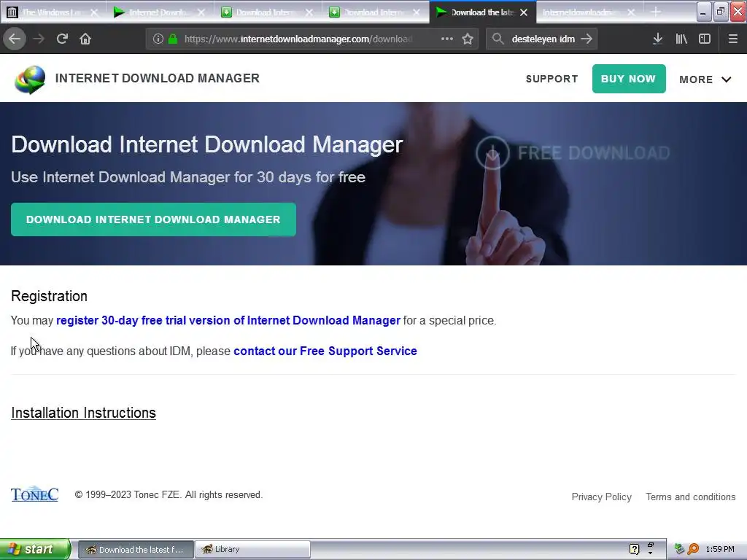Click the copyright 1999–2023 Tonec FZE text
Viewport: 747px width, 560px height.
tap(169, 495)
